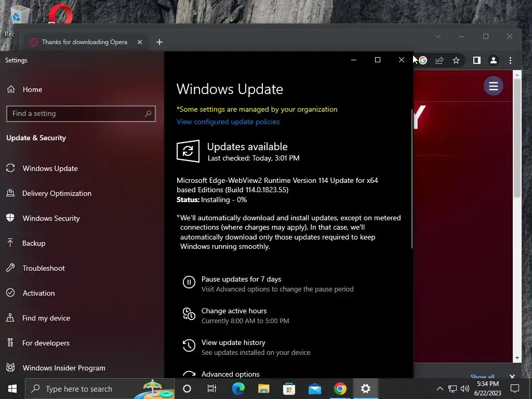The height and width of the screenshot is (399, 532).
Task: Click the Chrome page vertical scrollbar
Action: coord(517,139)
